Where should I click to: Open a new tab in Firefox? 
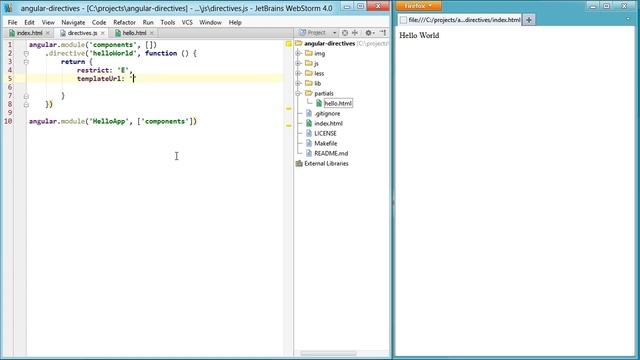click(529, 20)
